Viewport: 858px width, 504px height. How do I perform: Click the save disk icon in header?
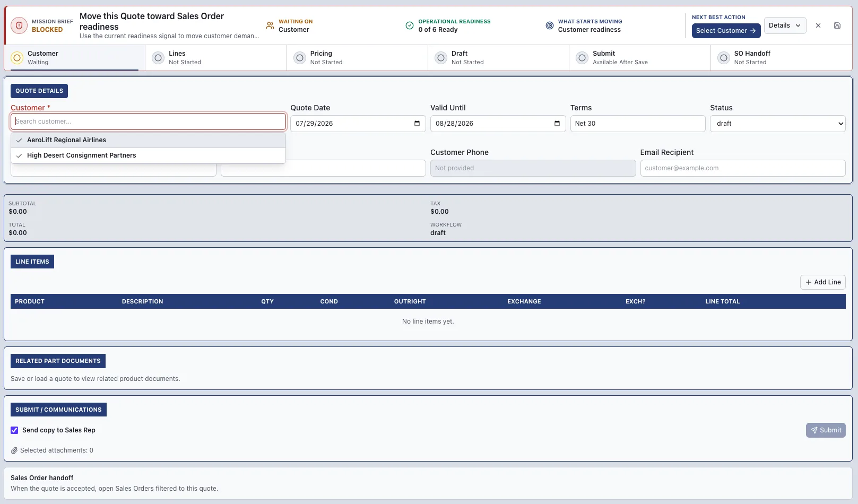837,25
